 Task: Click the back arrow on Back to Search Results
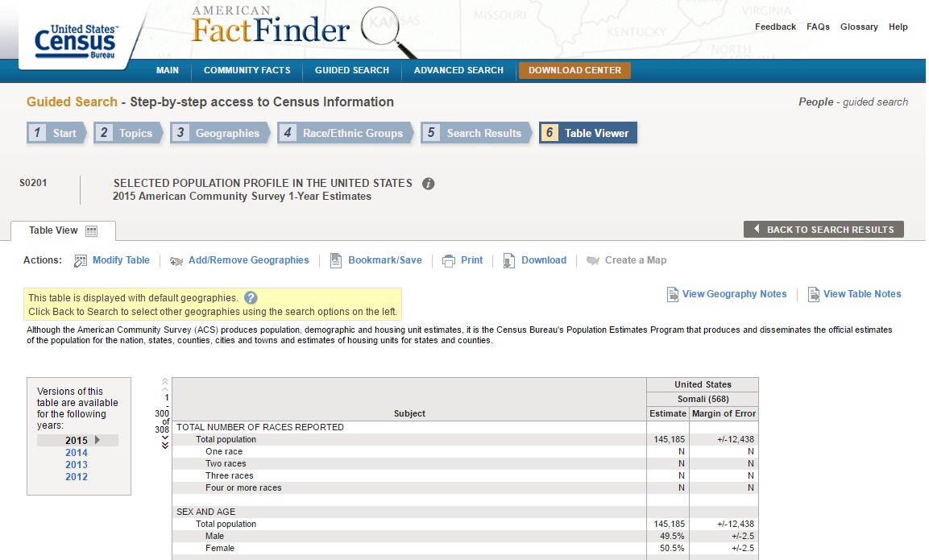pyautogui.click(x=757, y=230)
